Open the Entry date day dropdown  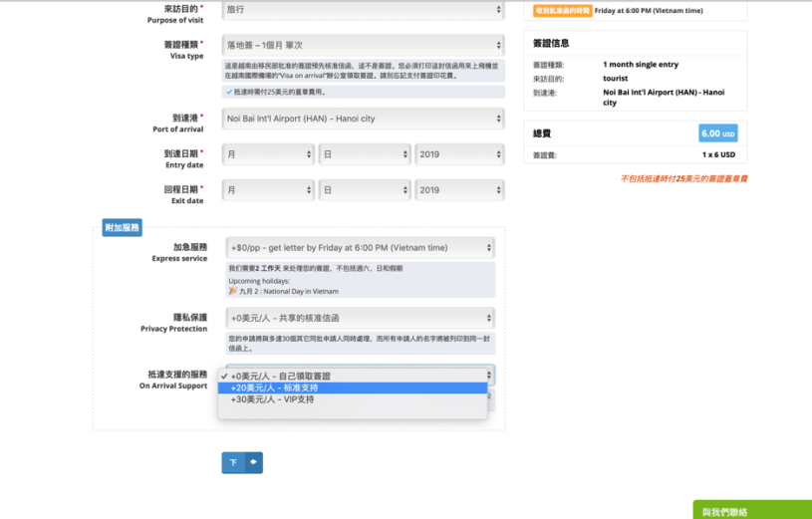[365, 154]
